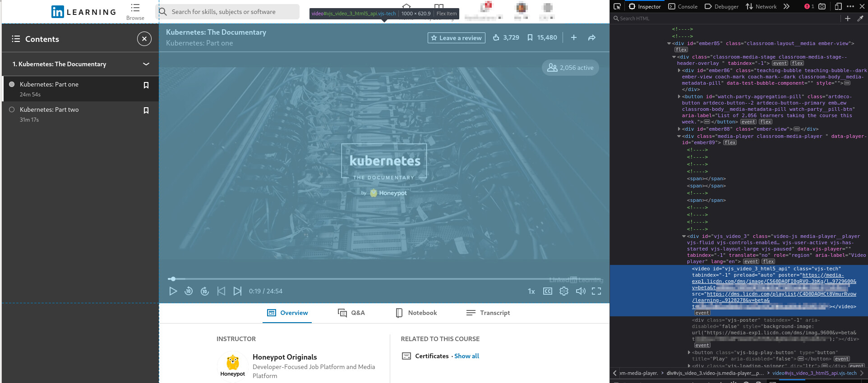Show more DevTools tabs chevron

point(787,6)
